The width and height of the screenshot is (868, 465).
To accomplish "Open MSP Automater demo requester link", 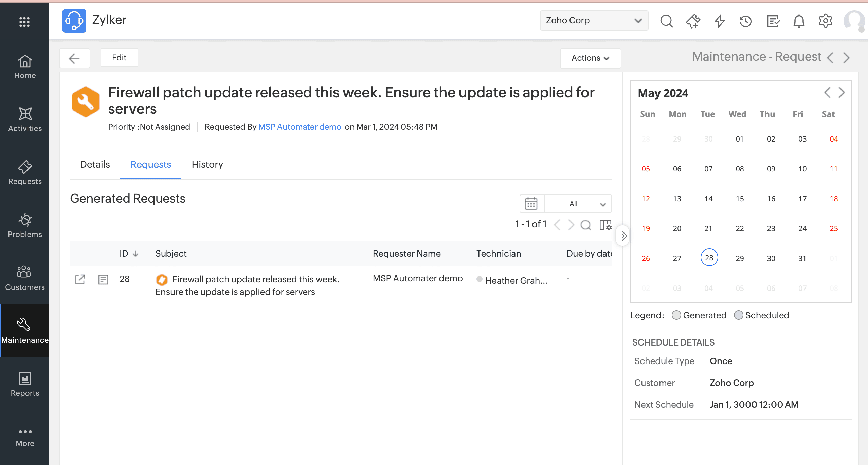I will 300,127.
